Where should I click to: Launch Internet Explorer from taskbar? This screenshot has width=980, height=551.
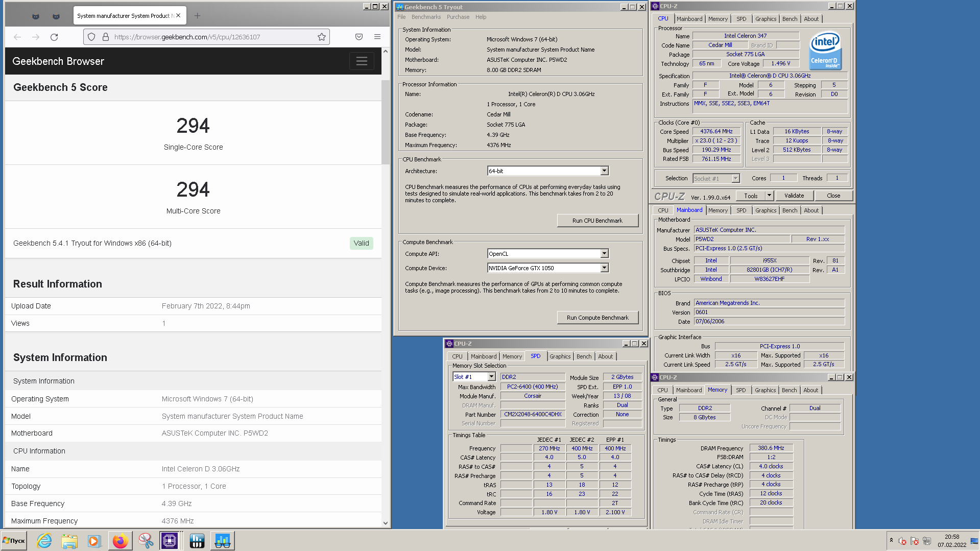pos(44,541)
